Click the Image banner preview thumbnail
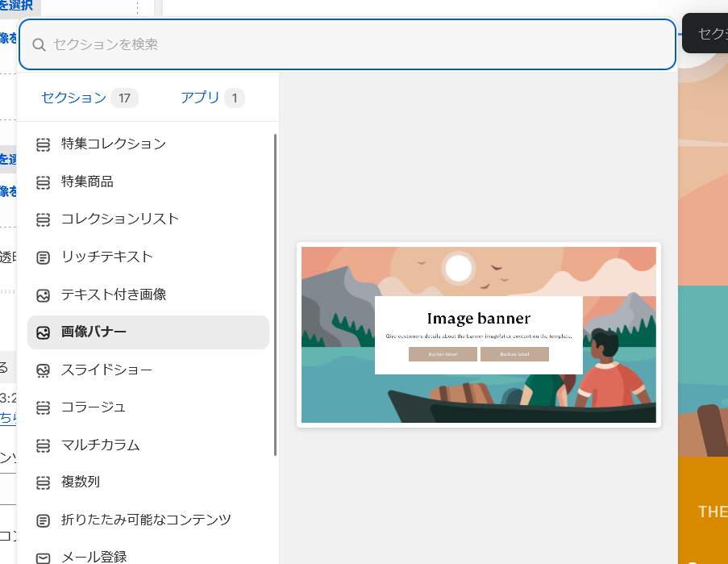Viewport: 728px width, 564px height. click(479, 335)
